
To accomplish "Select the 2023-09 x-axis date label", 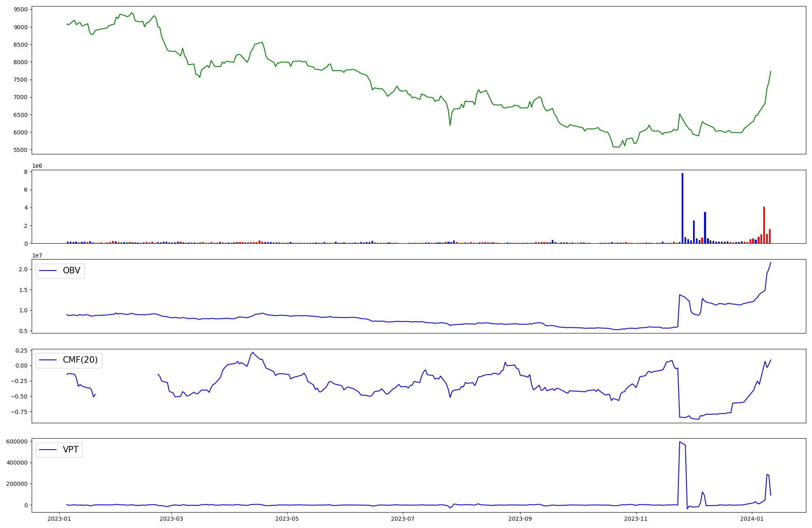I will (x=520, y=519).
